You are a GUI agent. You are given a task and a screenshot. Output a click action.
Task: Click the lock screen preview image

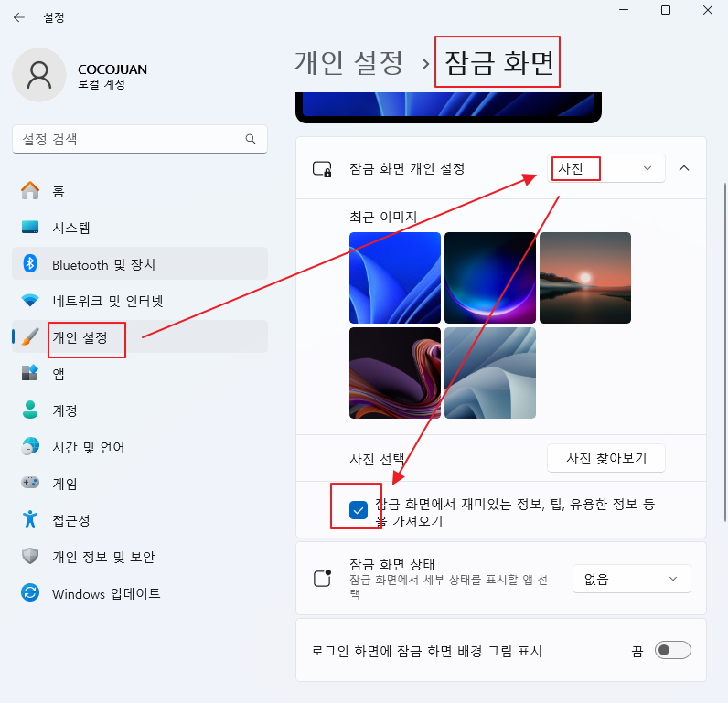tap(448, 107)
